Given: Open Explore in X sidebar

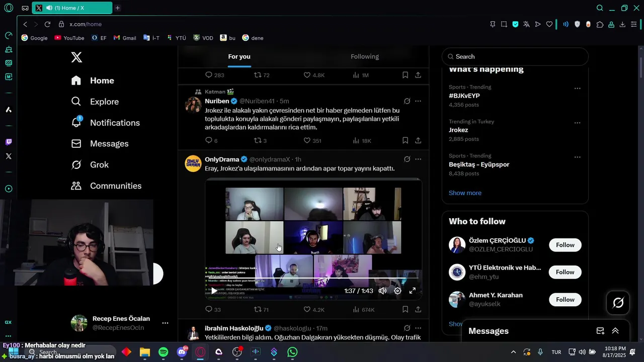Looking at the screenshot, I should point(95,102).
